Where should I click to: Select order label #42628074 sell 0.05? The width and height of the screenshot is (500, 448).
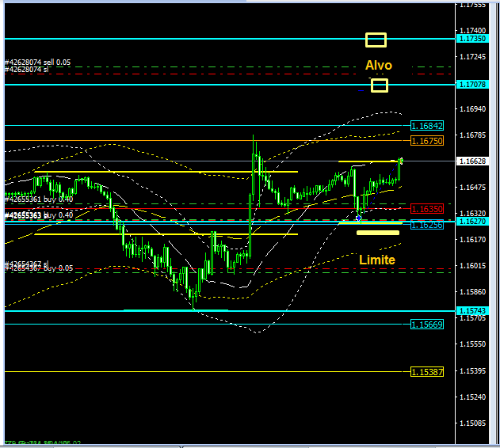click(37, 62)
